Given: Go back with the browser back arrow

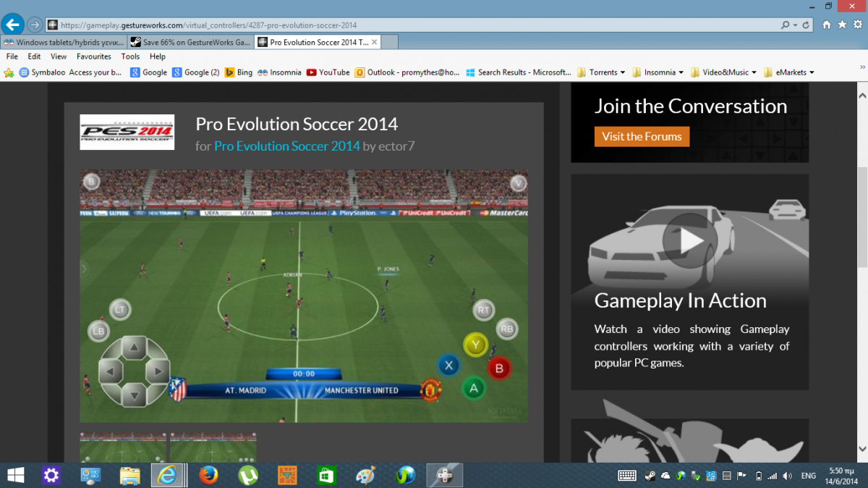Looking at the screenshot, I should tap(12, 24).
